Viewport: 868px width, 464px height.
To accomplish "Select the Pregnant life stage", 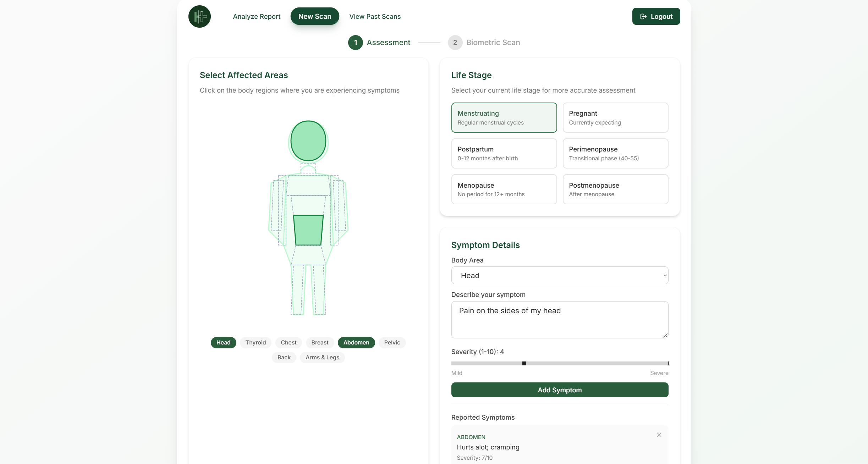I will click(615, 117).
